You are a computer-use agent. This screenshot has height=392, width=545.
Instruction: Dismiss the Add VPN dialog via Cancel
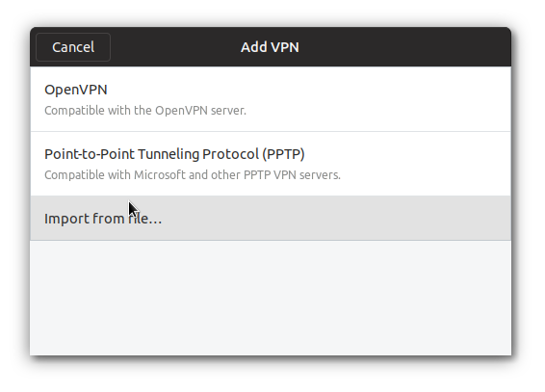coord(73,47)
